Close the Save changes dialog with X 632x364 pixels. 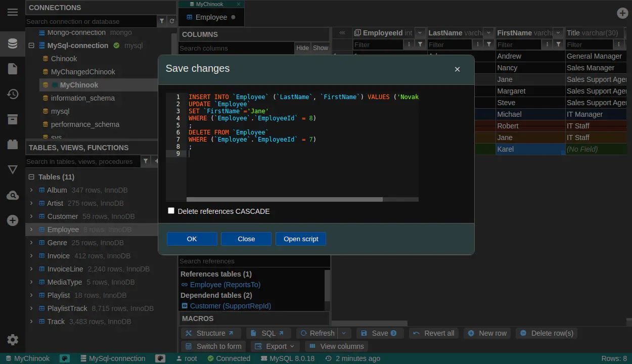click(457, 69)
